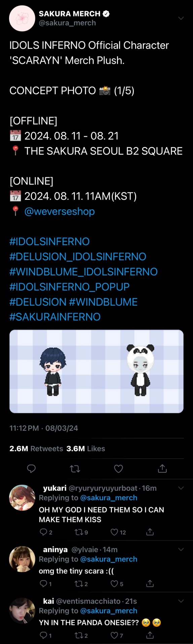
Task: Like aninya's reply with 5 likes
Action: pos(117,584)
